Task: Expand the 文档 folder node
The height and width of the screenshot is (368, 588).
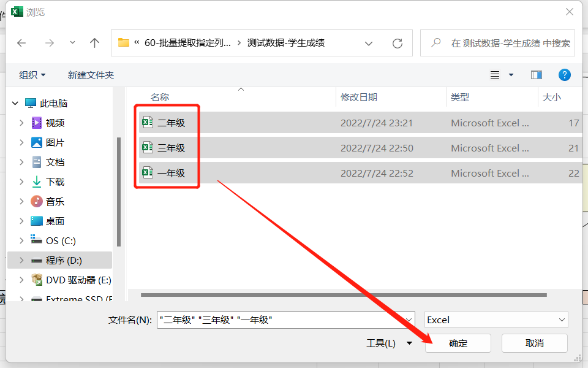Action: tap(21, 162)
